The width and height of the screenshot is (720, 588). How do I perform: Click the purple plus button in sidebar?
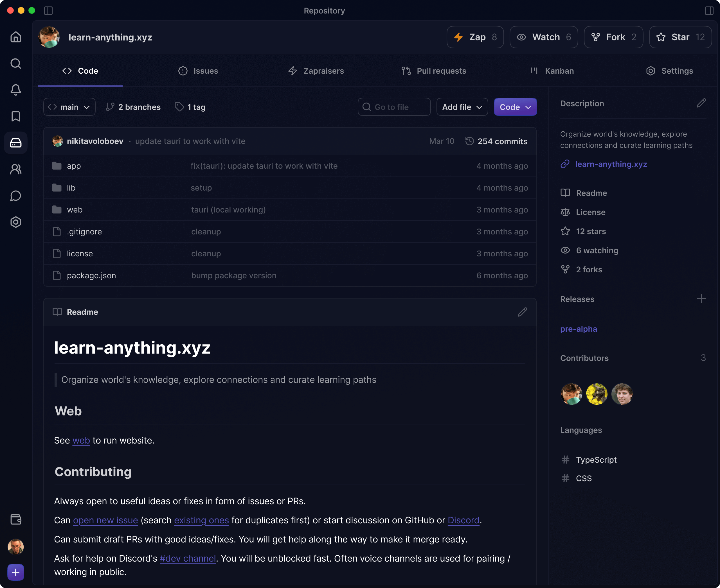click(15, 573)
